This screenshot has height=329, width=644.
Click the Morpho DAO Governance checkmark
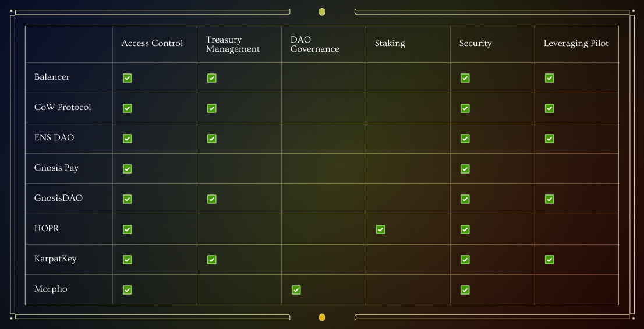pyautogui.click(x=296, y=290)
